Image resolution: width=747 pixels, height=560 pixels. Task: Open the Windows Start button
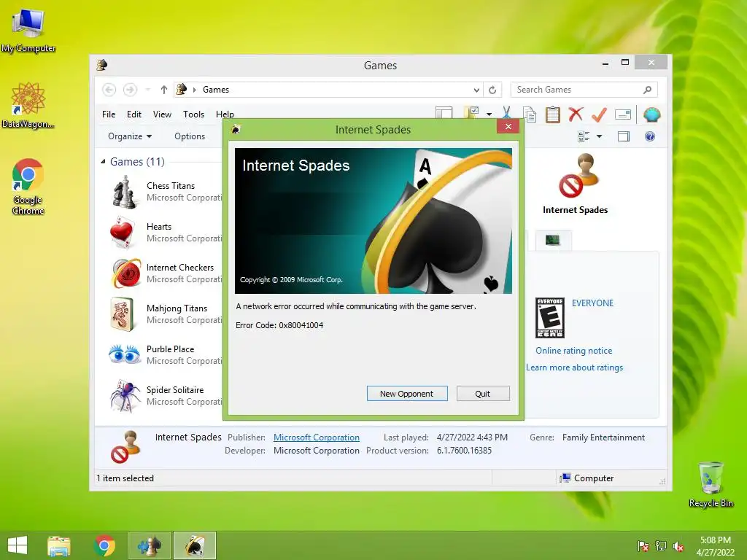pos(18,545)
